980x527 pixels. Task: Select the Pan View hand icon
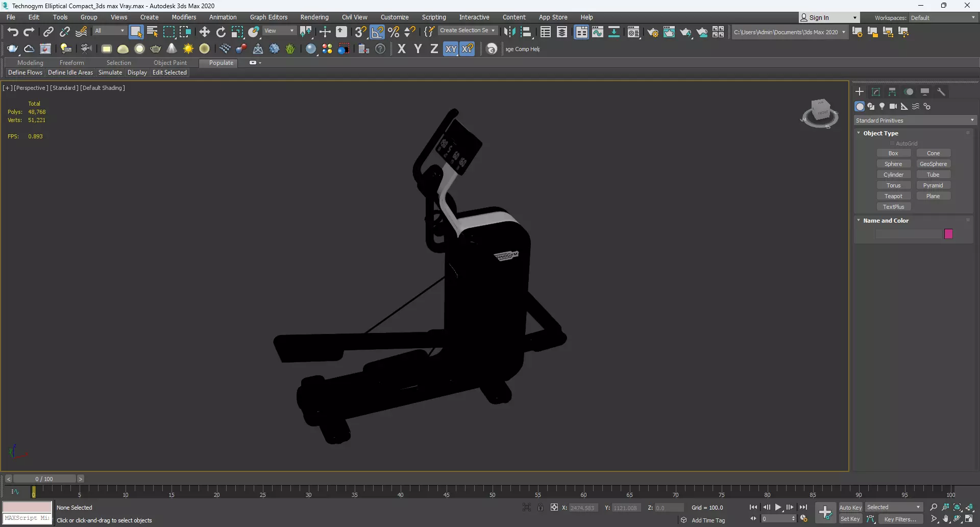pyautogui.click(x=946, y=519)
